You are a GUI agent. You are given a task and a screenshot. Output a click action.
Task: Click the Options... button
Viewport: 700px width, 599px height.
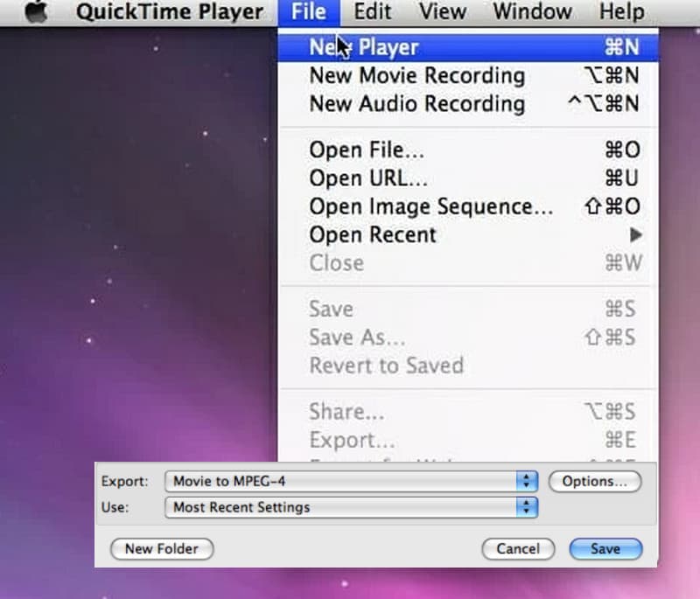coord(595,481)
